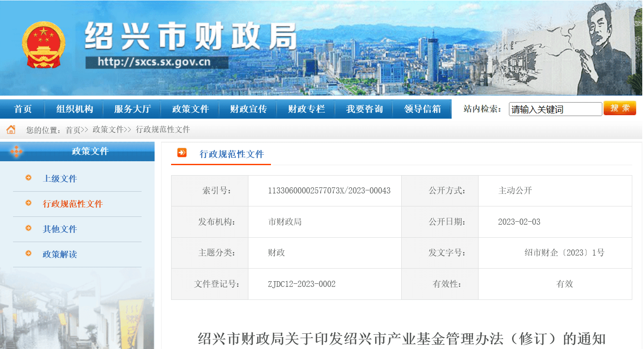Open the 政策文件 menu item
Viewport: 644px width, 349px height.
click(190, 109)
